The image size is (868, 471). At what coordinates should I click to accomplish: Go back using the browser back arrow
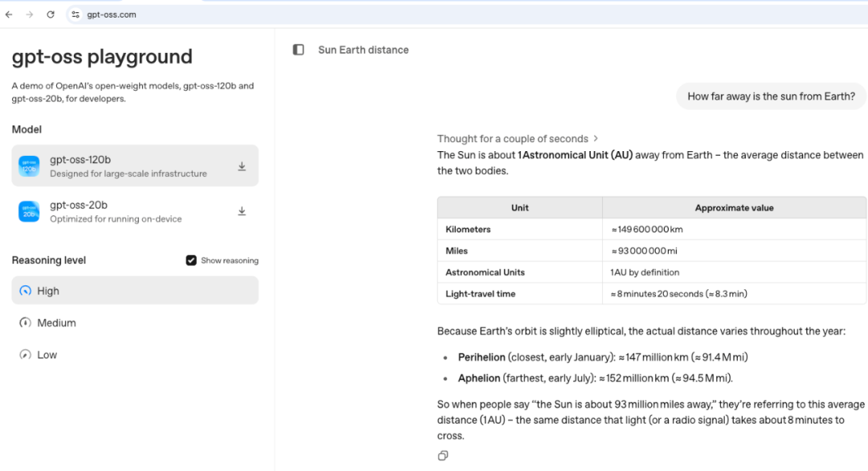9,14
